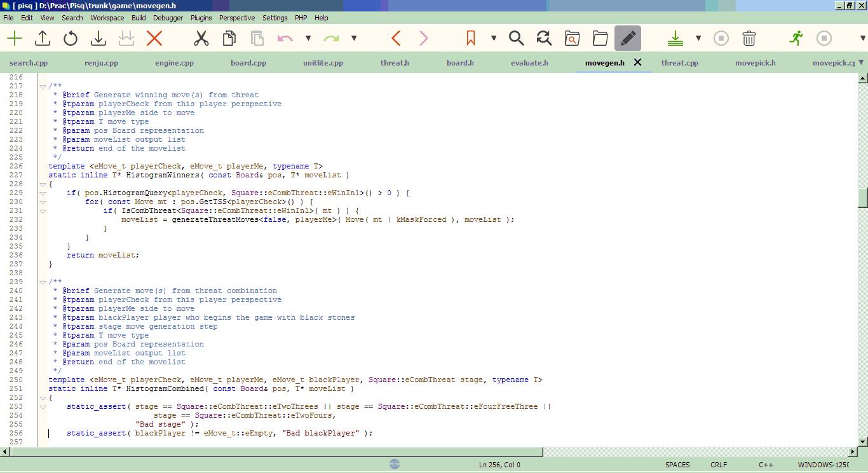This screenshot has height=473, width=868.
Task: Navigate forward with the pink right chevron
Action: click(424, 38)
